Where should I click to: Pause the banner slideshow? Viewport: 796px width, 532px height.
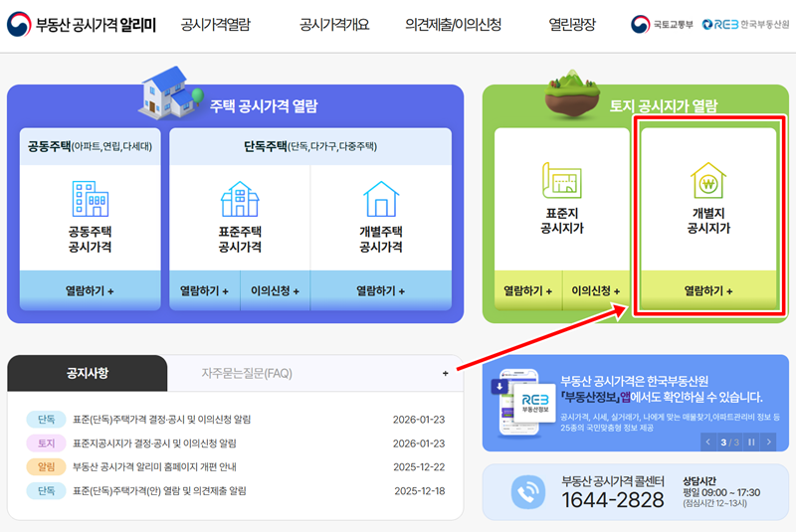pyautogui.click(x=751, y=443)
